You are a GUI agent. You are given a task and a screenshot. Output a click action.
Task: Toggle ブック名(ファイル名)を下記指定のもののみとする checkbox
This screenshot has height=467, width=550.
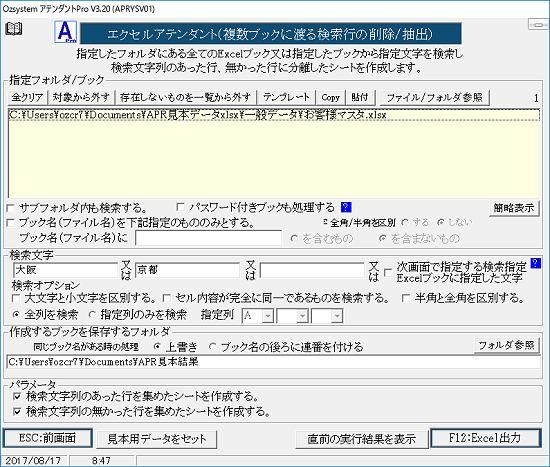pos(11,222)
